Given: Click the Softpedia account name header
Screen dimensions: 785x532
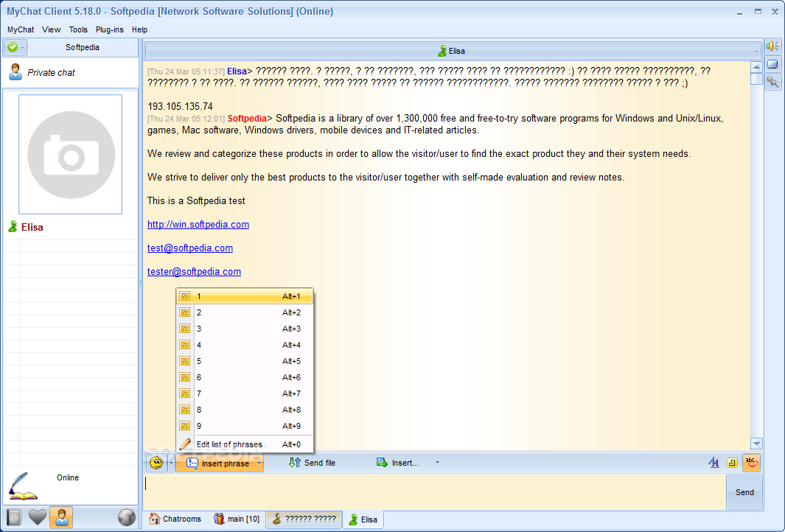Looking at the screenshot, I should pyautogui.click(x=82, y=47).
